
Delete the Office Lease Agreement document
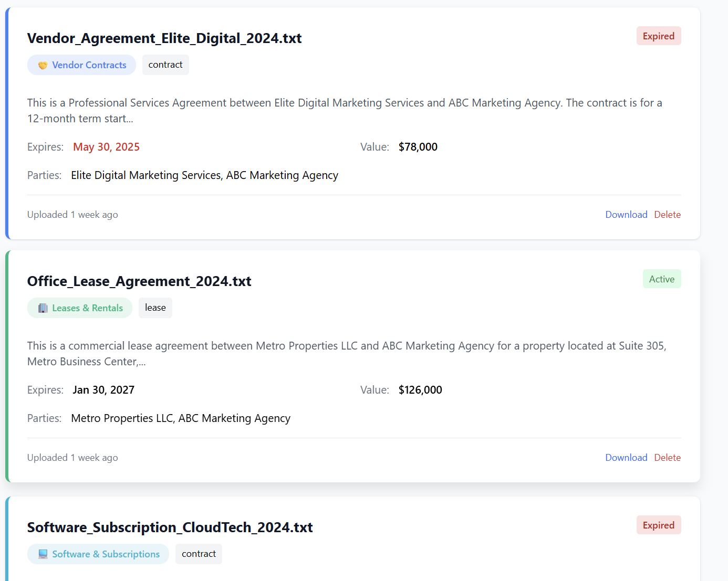coord(667,458)
